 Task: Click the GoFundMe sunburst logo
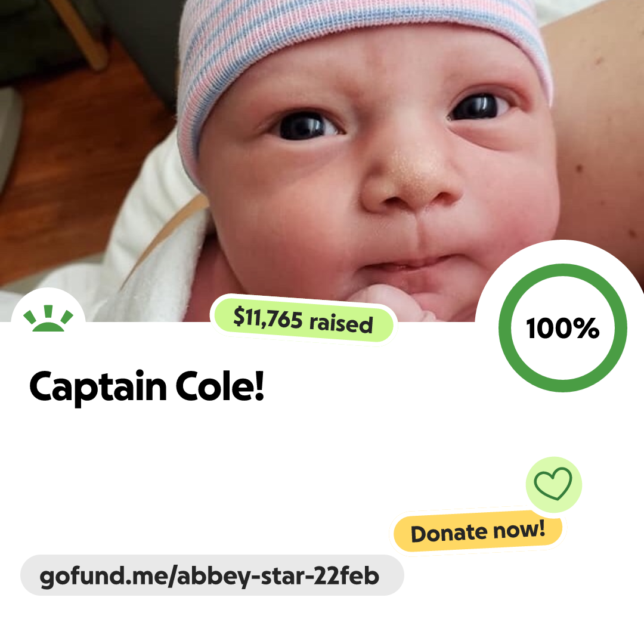pos(48,318)
